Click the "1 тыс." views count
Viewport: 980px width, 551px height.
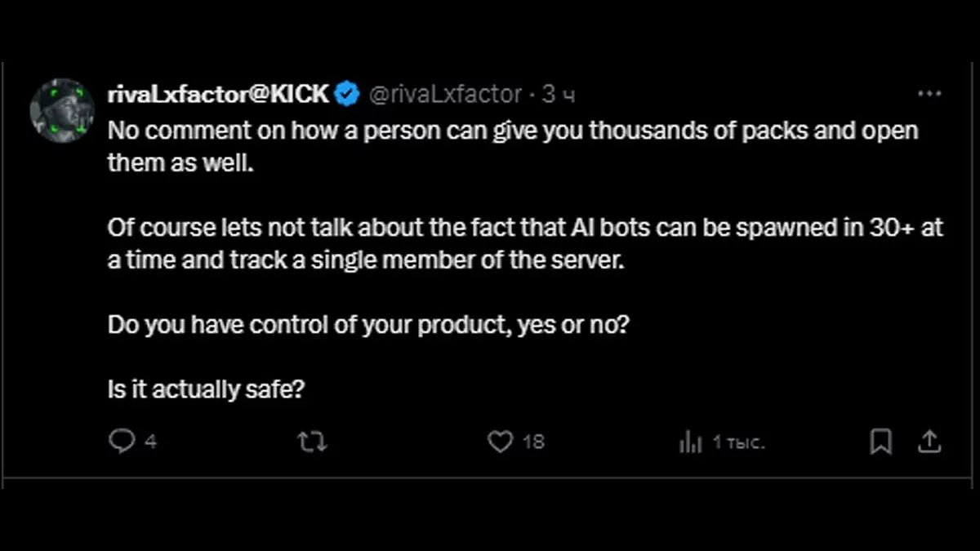[737, 442]
